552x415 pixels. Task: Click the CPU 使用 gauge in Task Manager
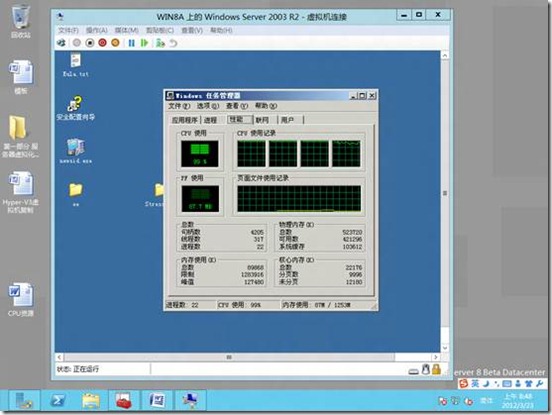[200, 154]
